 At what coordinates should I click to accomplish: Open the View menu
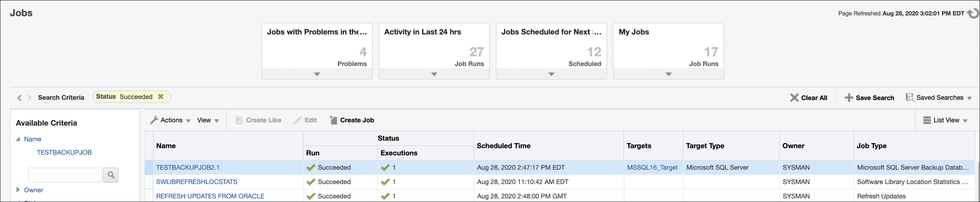[208, 120]
